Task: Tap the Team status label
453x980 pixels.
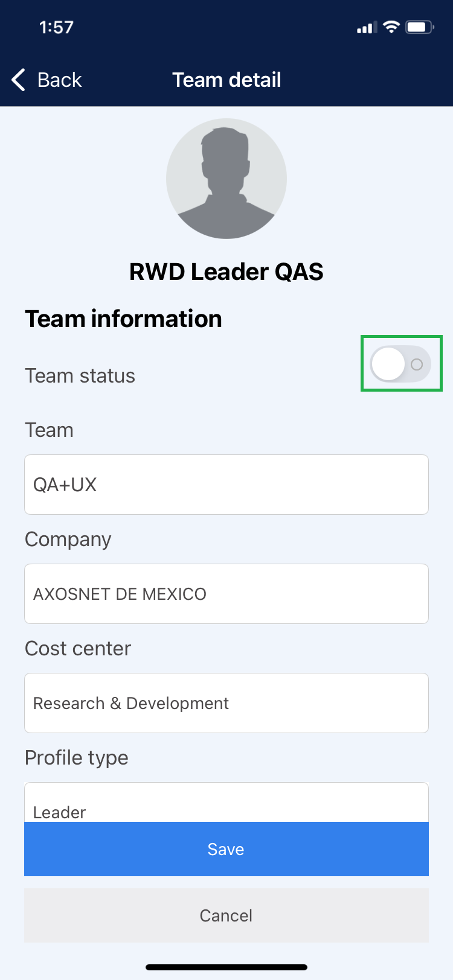Action: pos(80,376)
